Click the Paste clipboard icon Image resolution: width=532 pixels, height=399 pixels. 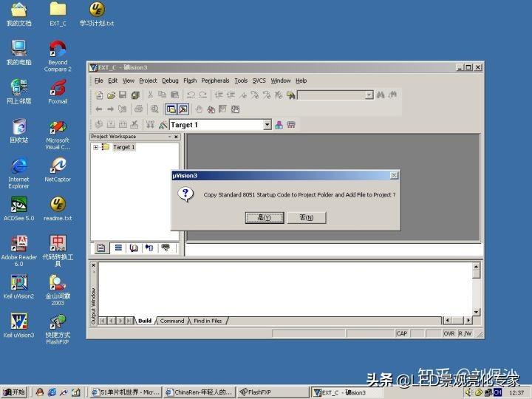(x=174, y=95)
